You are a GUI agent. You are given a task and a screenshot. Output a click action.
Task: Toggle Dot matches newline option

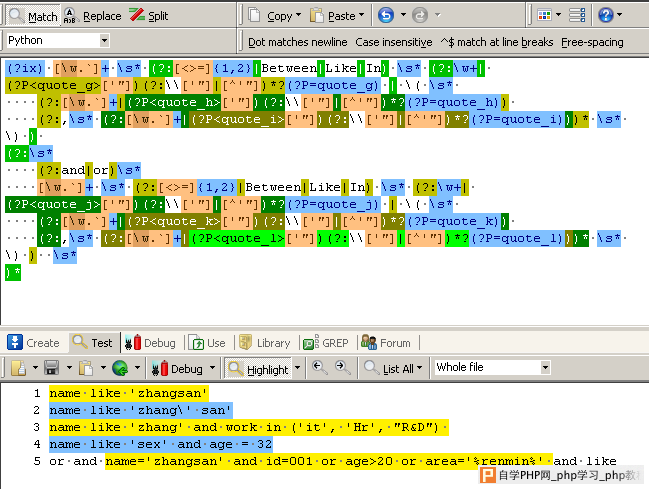click(298, 42)
